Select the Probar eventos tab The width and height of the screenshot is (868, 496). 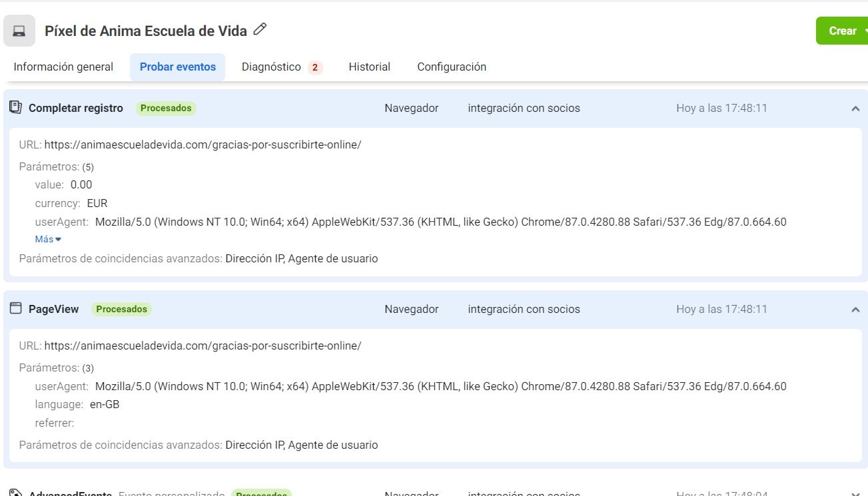[178, 67]
